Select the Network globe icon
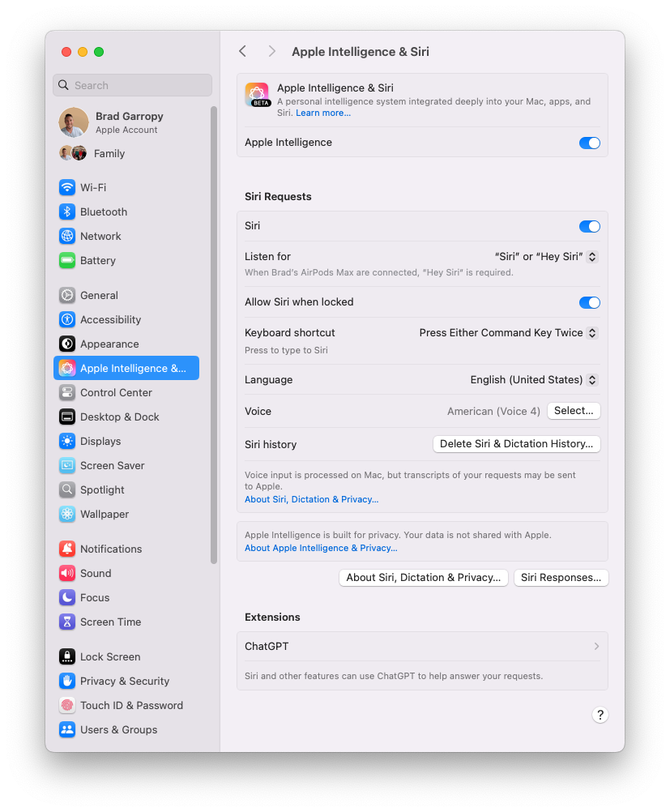Screen dimensions: 670x812 pos(66,236)
